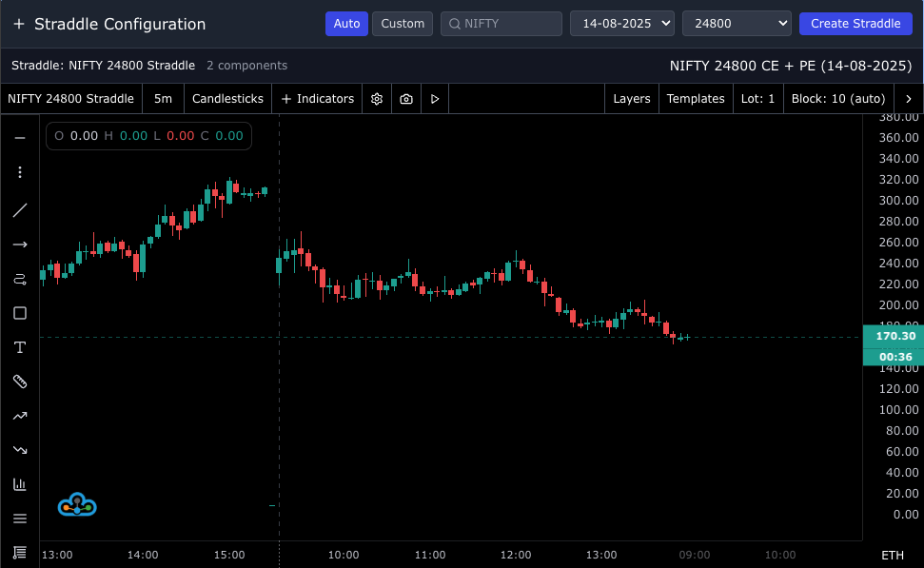
Task: Select the trend line tool
Action: (20, 210)
